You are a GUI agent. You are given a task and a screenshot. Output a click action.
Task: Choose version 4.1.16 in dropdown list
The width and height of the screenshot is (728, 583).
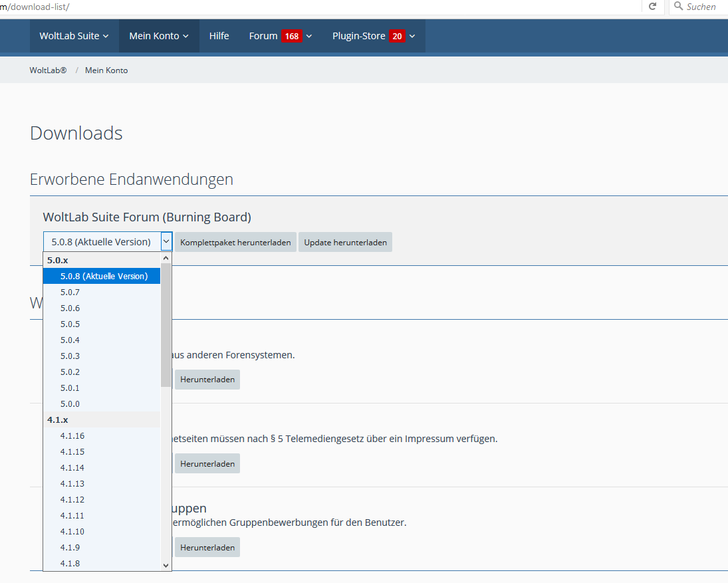click(72, 435)
